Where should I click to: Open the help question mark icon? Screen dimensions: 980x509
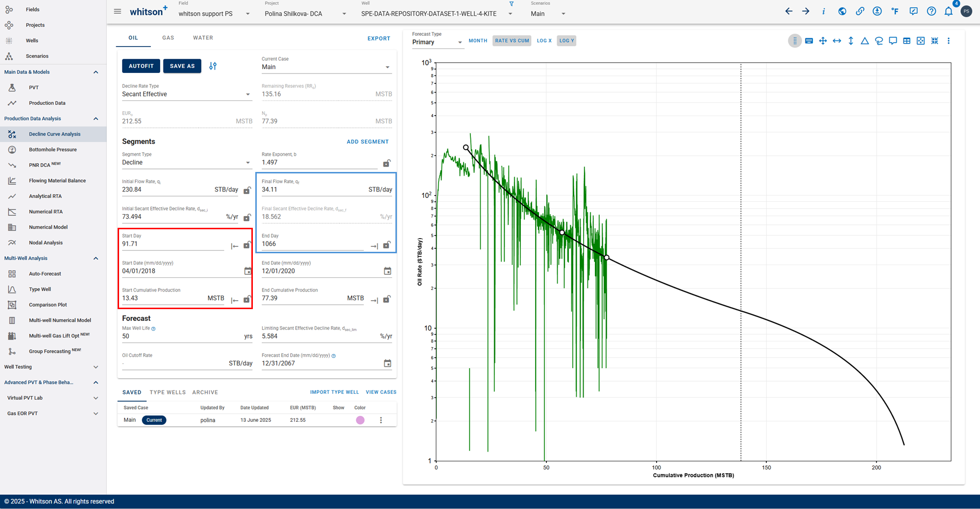[x=931, y=11]
